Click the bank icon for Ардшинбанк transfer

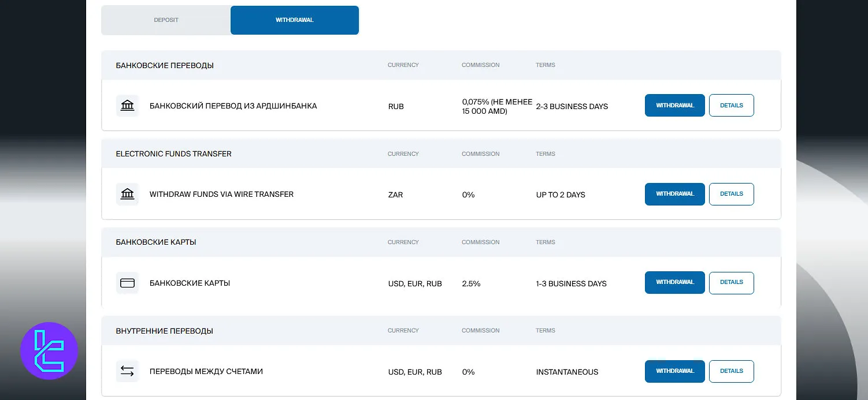coord(127,106)
